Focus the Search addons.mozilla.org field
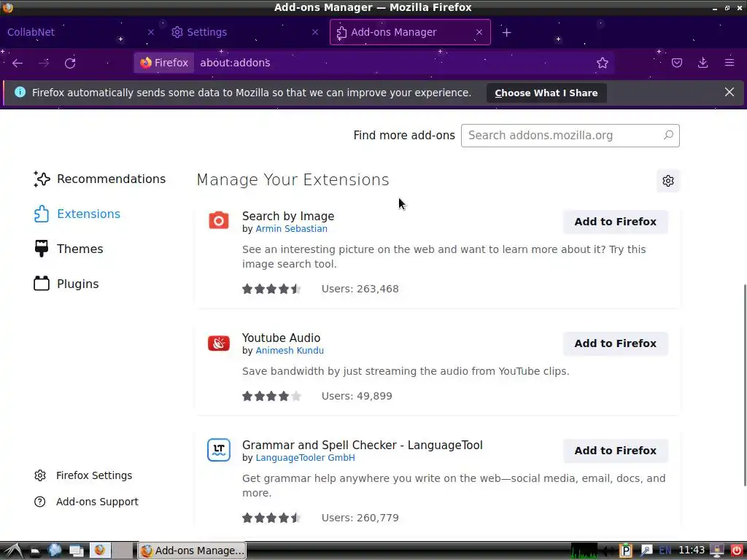 click(570, 135)
